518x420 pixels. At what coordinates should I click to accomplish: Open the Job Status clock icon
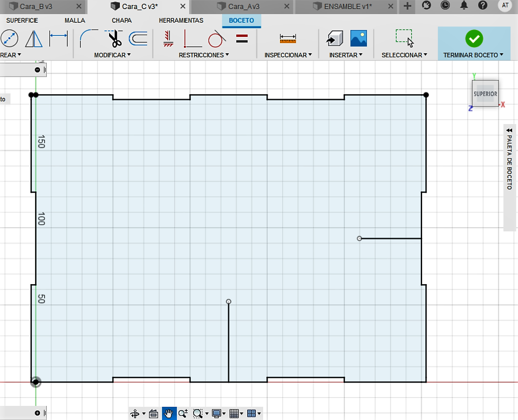445,5
